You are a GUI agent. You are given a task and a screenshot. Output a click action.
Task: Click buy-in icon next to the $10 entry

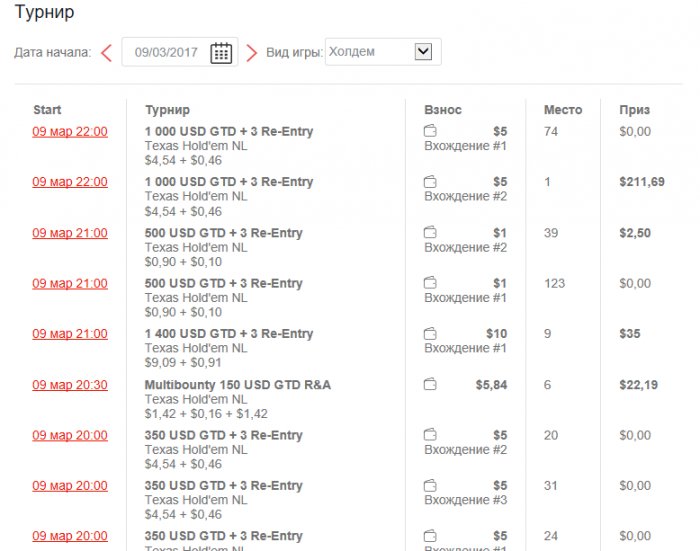[x=431, y=334]
